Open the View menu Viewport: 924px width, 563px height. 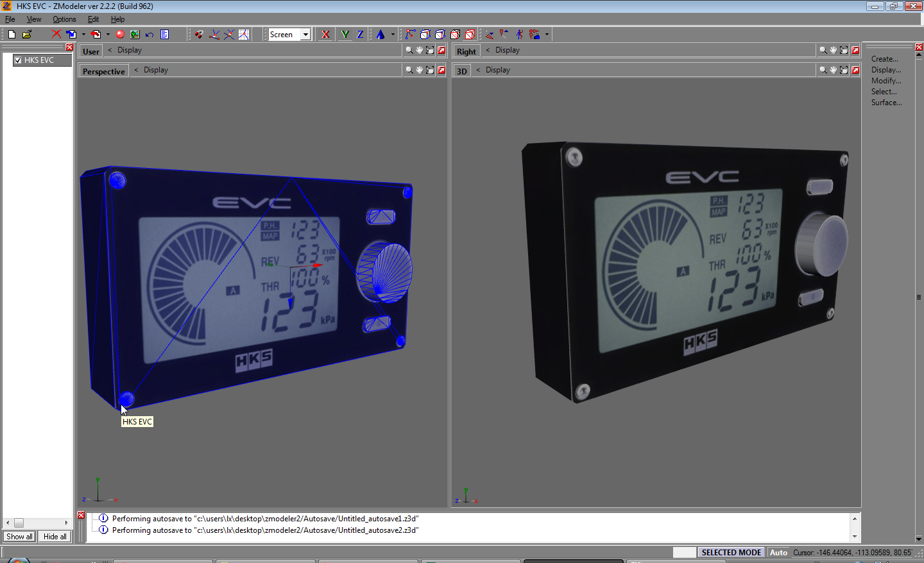(34, 19)
